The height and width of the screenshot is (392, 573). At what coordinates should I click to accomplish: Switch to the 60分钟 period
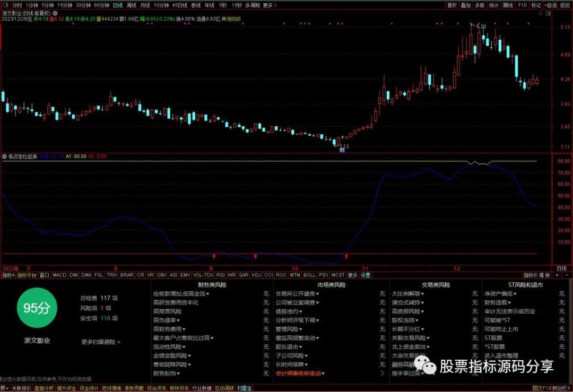pos(101,5)
